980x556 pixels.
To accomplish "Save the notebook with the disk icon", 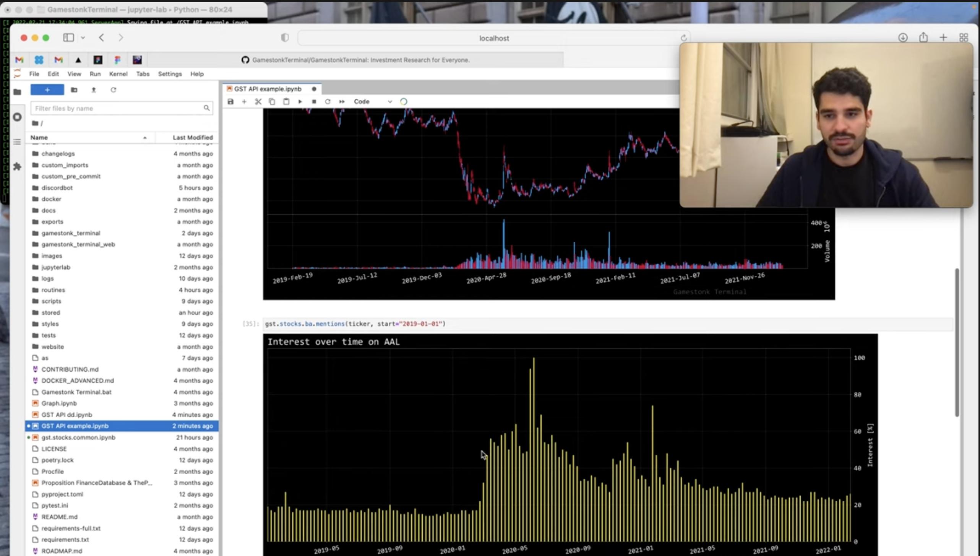I will pos(230,101).
